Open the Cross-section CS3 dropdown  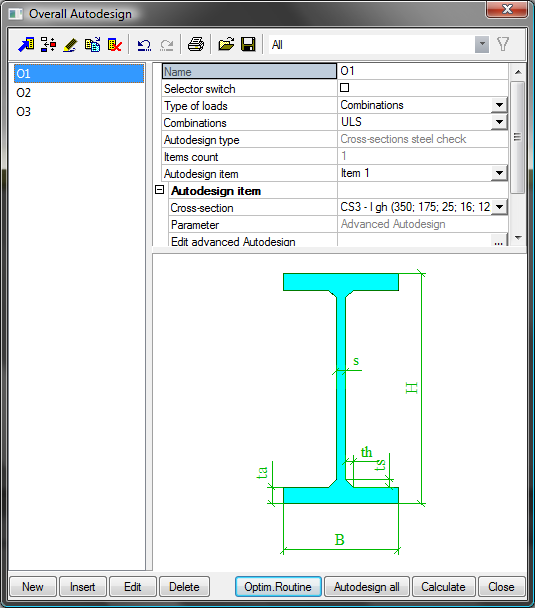499,207
